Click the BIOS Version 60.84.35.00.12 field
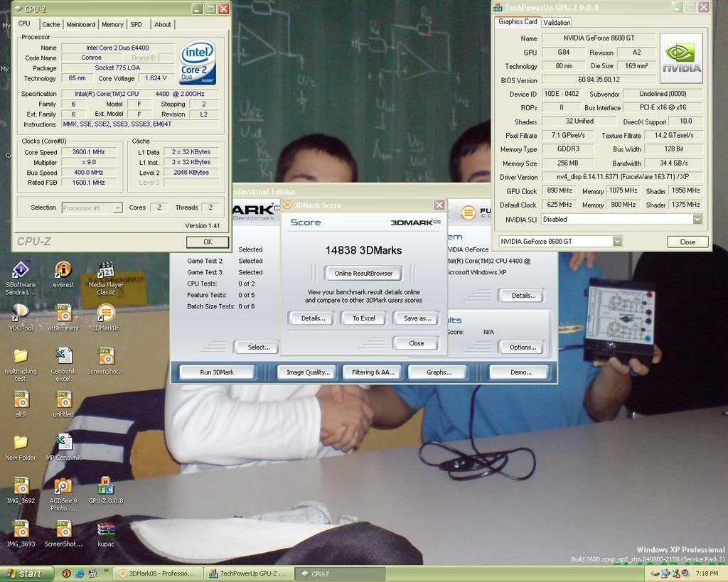Screen dimensions: 728x582 pos(599,80)
